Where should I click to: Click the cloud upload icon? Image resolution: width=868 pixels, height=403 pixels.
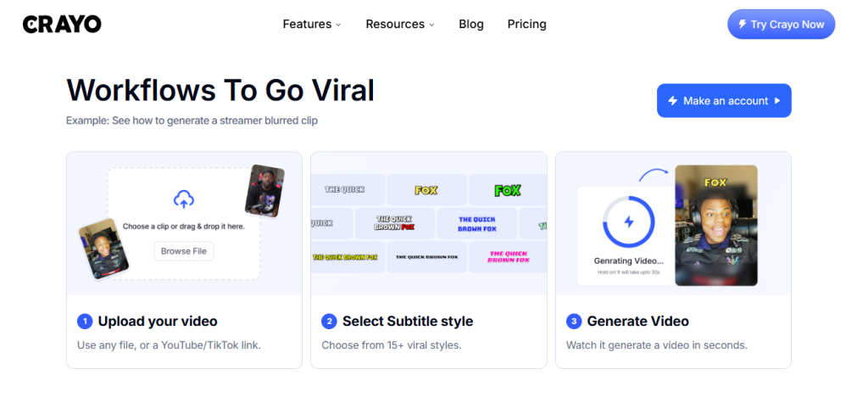click(x=184, y=199)
